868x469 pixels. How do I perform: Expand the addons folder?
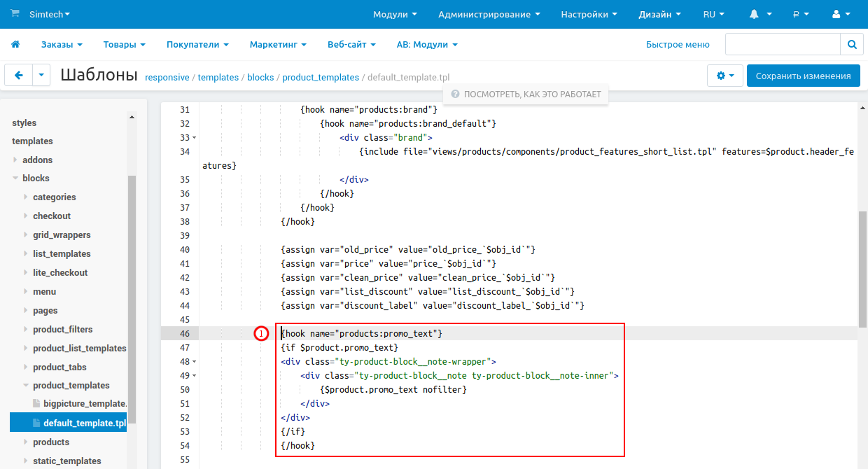point(15,160)
